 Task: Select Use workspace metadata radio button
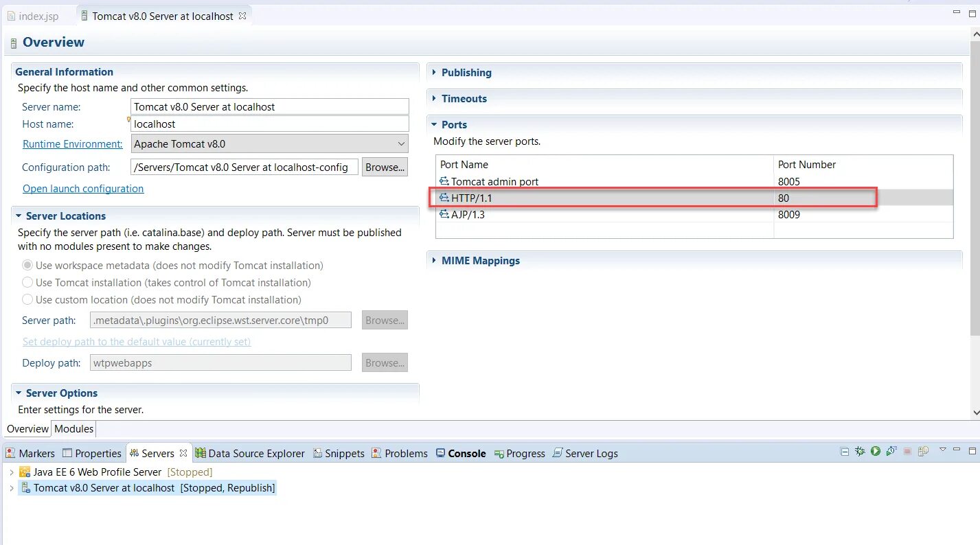pyautogui.click(x=27, y=266)
